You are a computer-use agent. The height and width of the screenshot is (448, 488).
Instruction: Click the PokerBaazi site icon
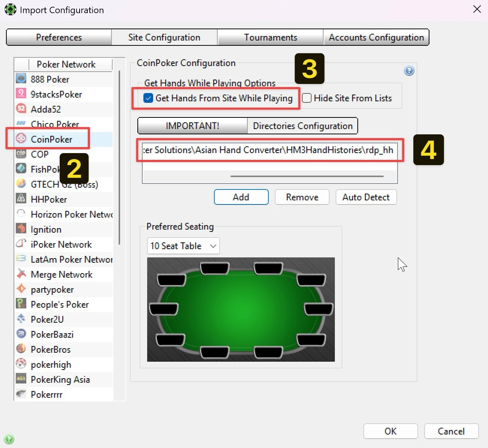[21, 334]
